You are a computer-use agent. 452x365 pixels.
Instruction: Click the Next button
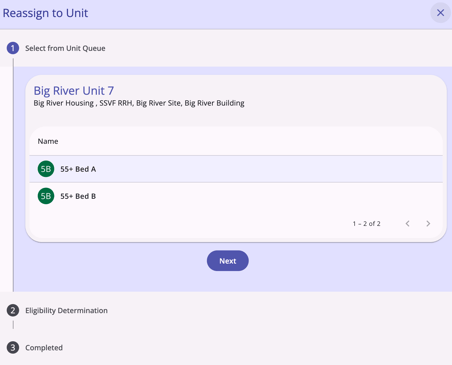coord(228,261)
